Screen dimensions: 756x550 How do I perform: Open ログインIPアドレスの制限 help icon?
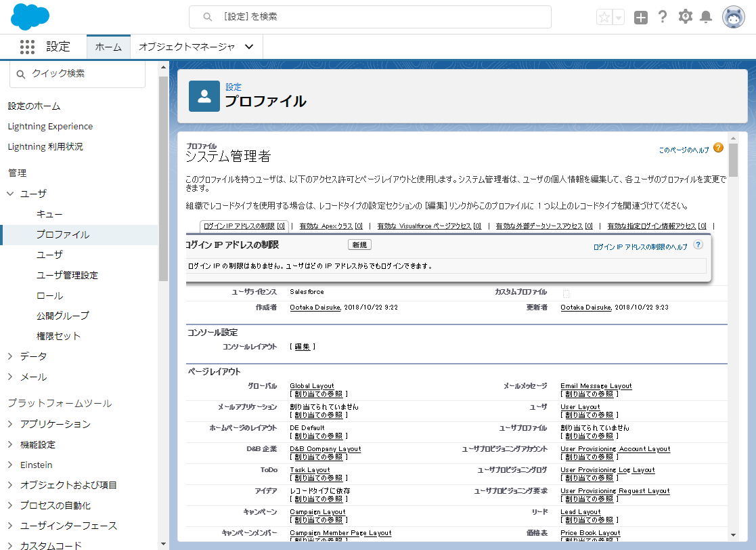[697, 246]
